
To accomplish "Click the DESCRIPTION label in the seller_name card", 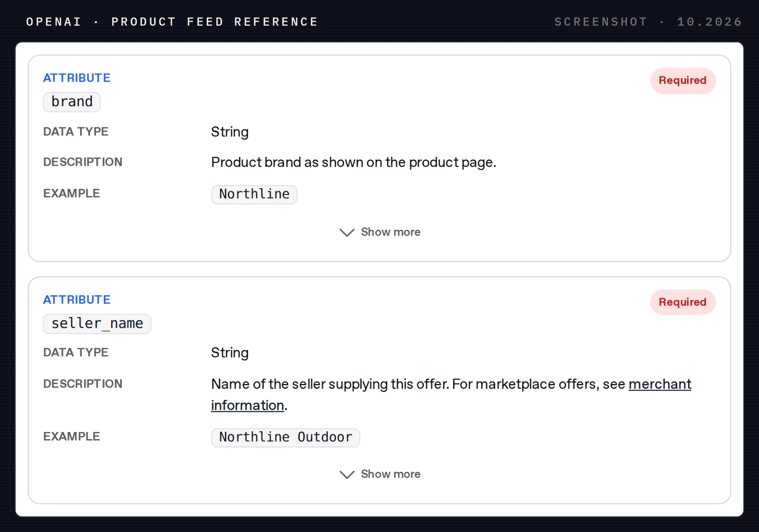I will [83, 384].
